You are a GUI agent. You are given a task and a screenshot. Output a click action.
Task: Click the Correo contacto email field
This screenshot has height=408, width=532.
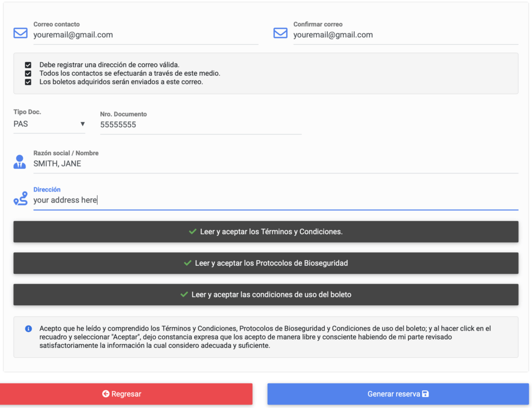pyautogui.click(x=146, y=35)
